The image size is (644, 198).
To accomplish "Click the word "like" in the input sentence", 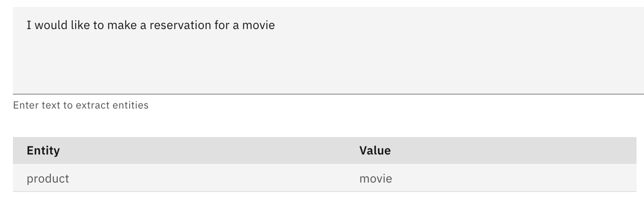I will [80, 25].
